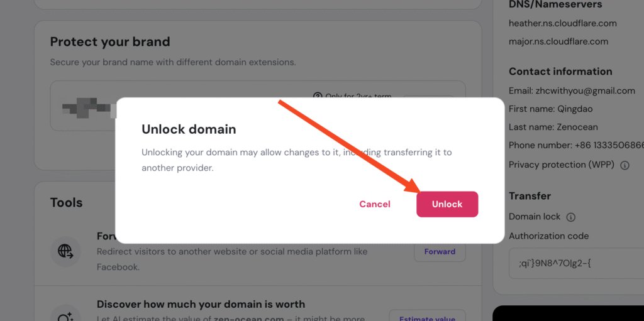
Task: Click the Protect your brand heading
Action: click(110, 42)
